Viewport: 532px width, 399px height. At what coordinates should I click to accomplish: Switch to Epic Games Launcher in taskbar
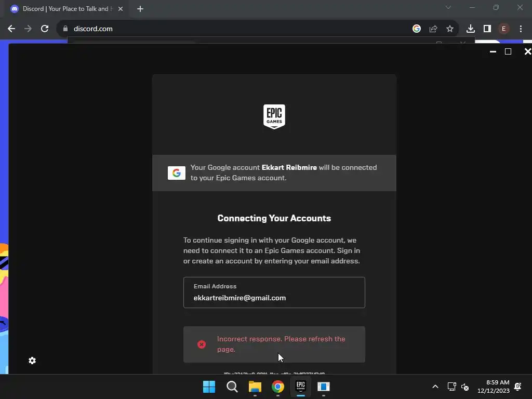[301, 387]
